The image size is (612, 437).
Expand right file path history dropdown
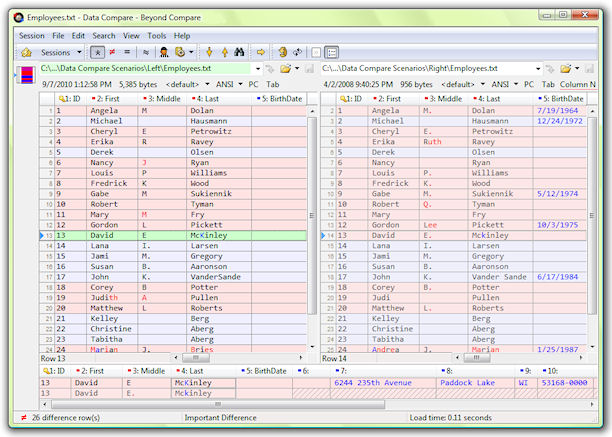538,69
